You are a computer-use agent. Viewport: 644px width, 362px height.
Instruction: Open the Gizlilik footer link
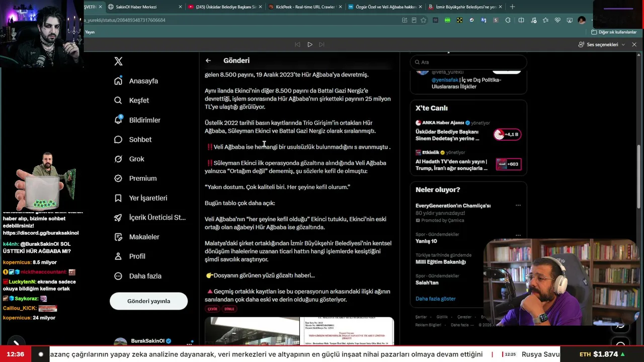[x=442, y=317]
